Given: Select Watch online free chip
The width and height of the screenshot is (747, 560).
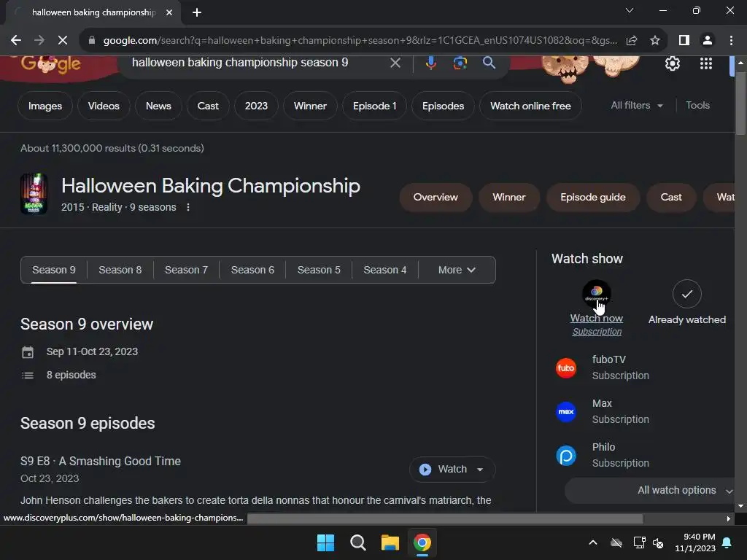Looking at the screenshot, I should point(530,106).
